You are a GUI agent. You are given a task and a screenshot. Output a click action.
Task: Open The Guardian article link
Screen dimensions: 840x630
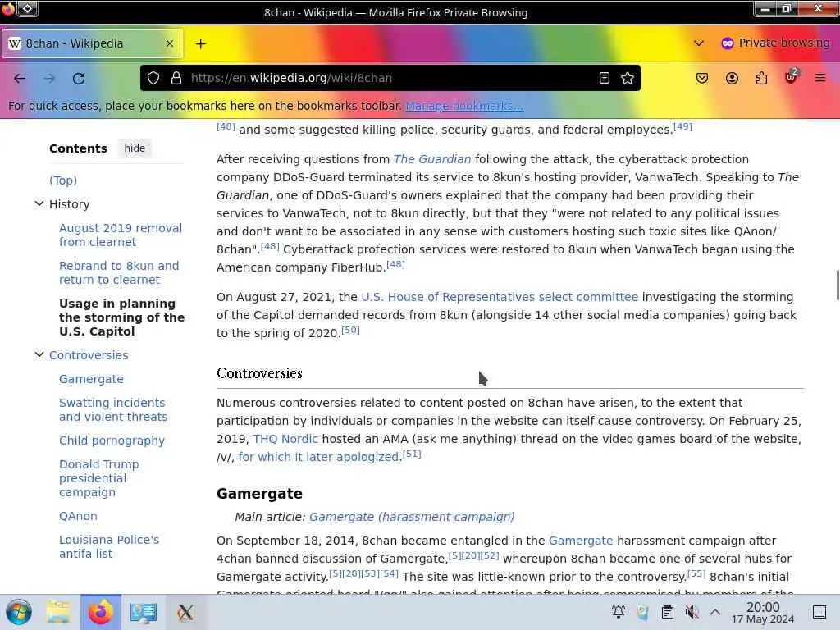tap(431, 159)
